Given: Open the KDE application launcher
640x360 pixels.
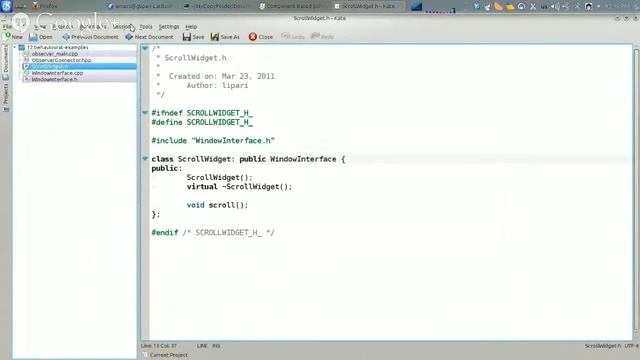Looking at the screenshot, I should pyautogui.click(x=7, y=6).
